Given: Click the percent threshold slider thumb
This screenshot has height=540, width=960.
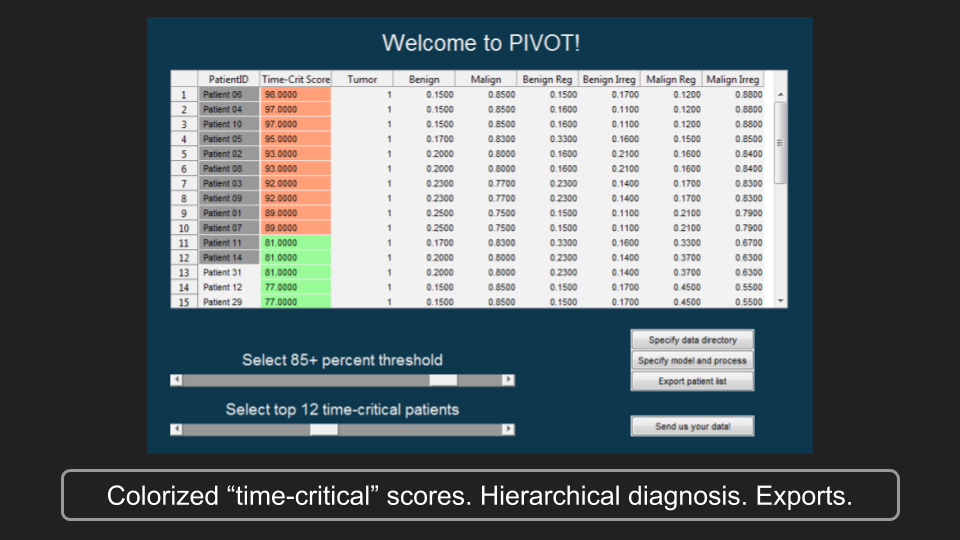Looking at the screenshot, I should [x=443, y=380].
